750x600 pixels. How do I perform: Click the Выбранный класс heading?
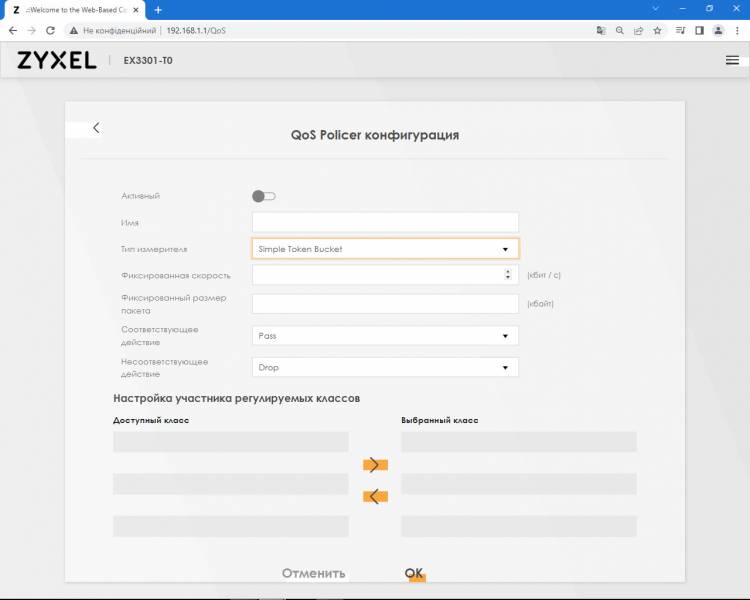click(440, 420)
